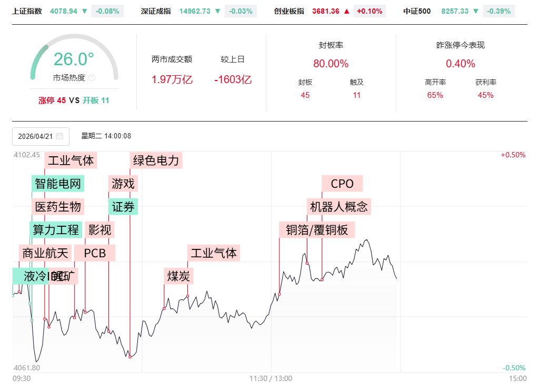Click the 涨停 45 count link
The width and height of the screenshot is (539, 392).
pyautogui.click(x=52, y=100)
